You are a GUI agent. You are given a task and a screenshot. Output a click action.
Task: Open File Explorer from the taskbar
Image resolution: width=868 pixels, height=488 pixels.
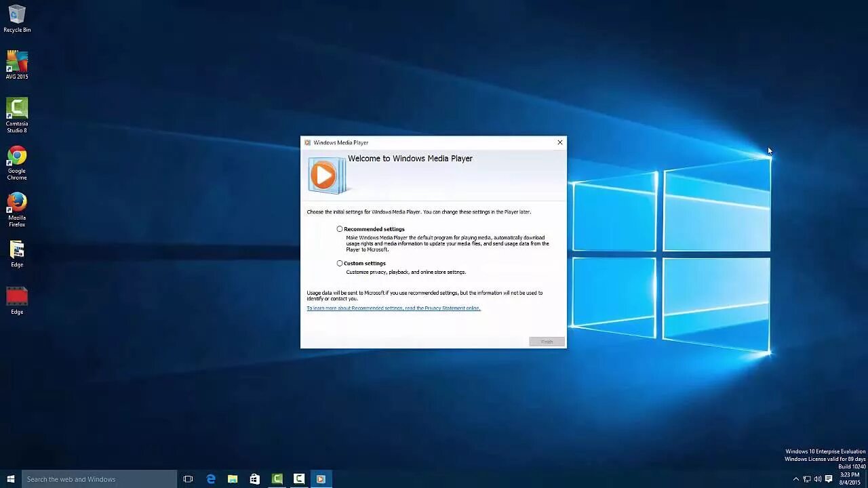tap(233, 479)
